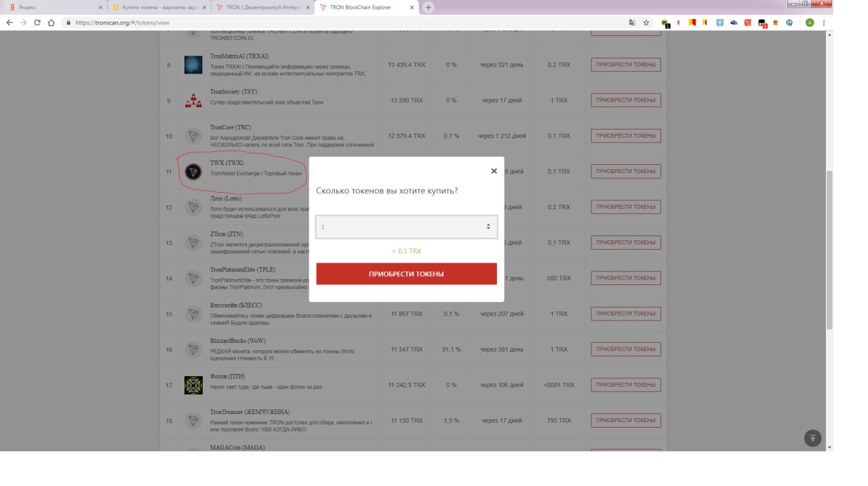Open the green A profile avatar
868x486 pixels.
pyautogui.click(x=809, y=22)
